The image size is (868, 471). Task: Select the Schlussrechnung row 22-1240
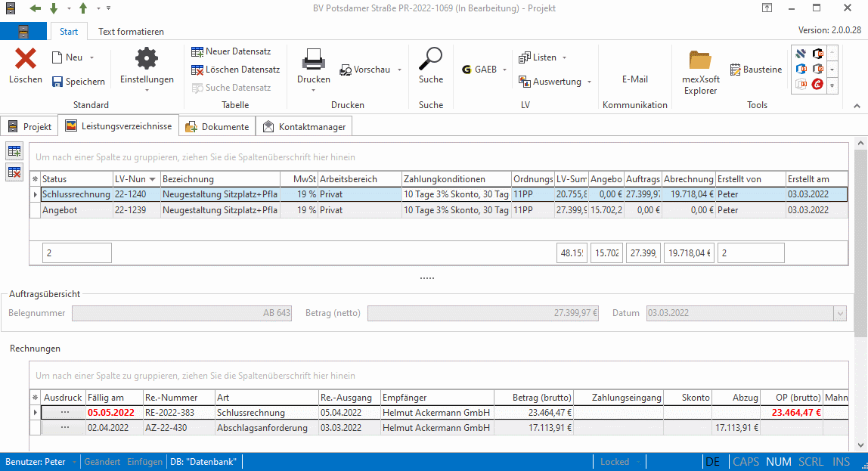click(x=444, y=194)
